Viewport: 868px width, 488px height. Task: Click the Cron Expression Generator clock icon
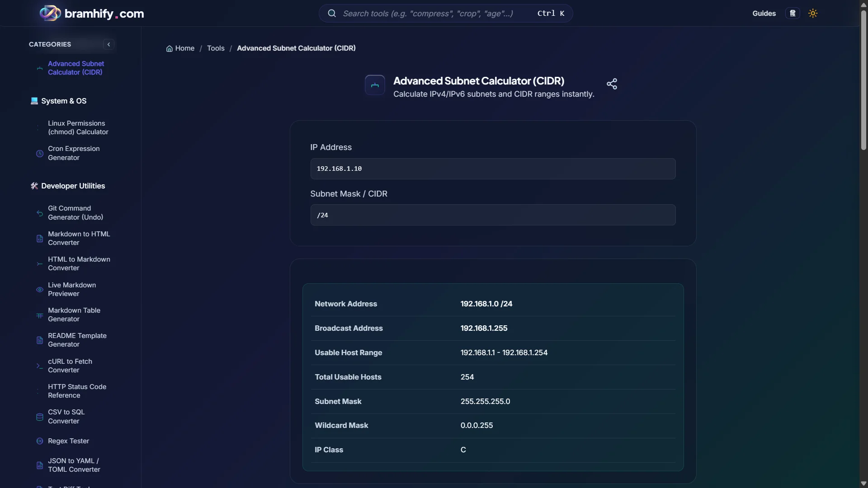point(40,154)
